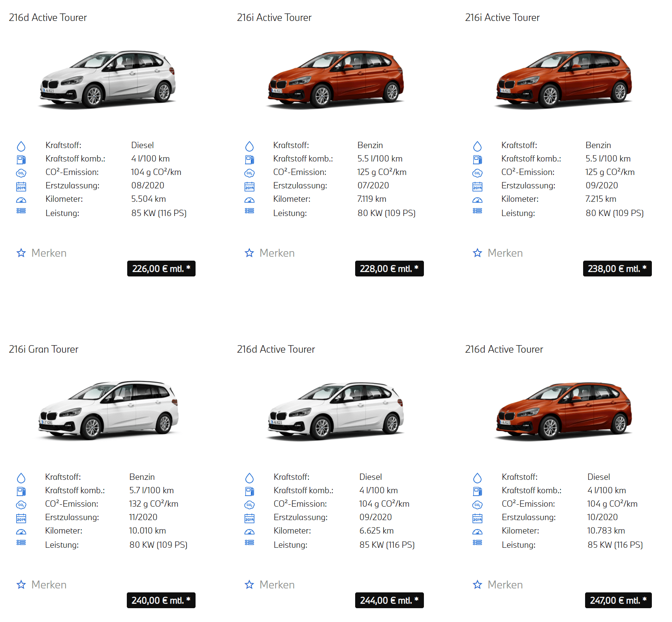Click registration date 11/2020
Image resolution: width=672 pixels, height=622 pixels.
[x=143, y=517]
